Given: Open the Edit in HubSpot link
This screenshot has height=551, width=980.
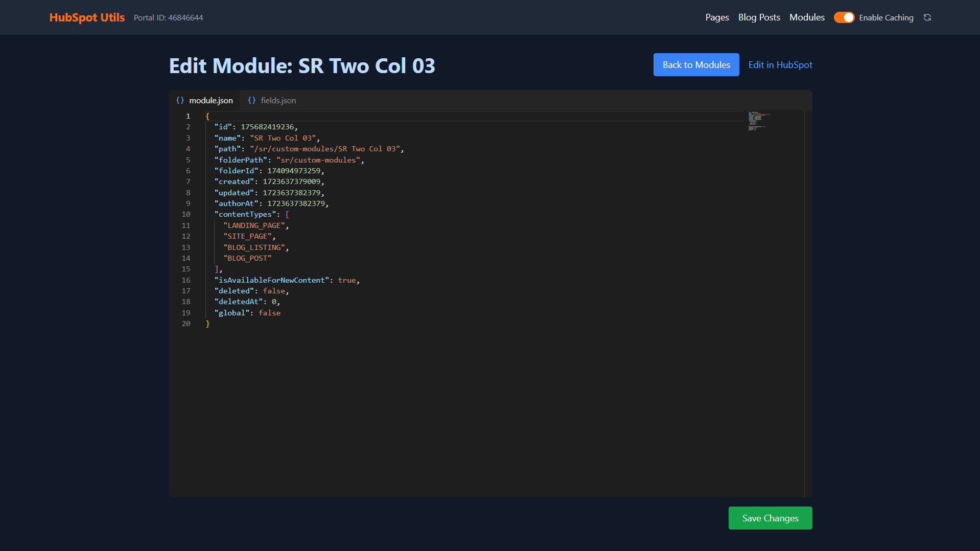Looking at the screenshot, I should click(780, 64).
